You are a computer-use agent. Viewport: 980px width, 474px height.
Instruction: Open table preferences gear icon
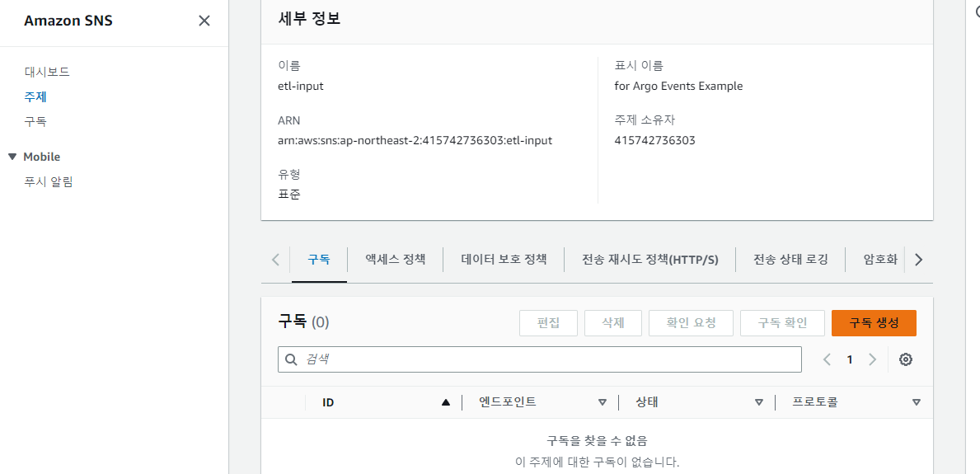point(906,359)
